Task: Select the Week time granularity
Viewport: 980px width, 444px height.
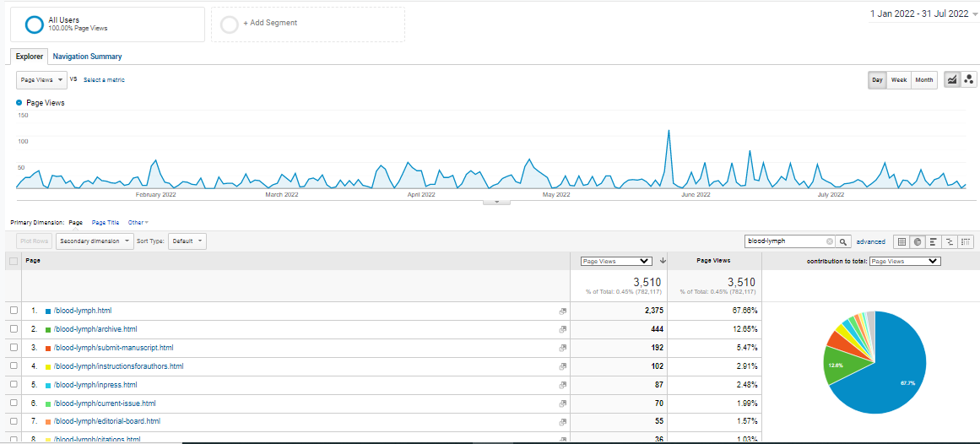Action: [x=899, y=80]
